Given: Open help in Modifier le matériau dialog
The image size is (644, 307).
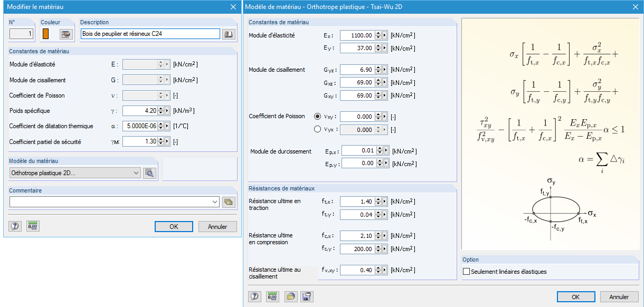Looking at the screenshot, I should click(15, 226).
